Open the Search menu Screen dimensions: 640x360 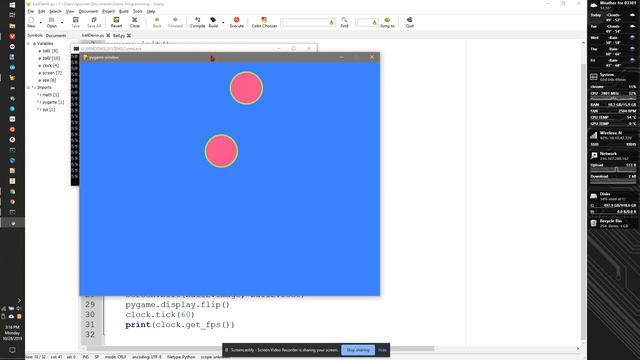pos(55,11)
